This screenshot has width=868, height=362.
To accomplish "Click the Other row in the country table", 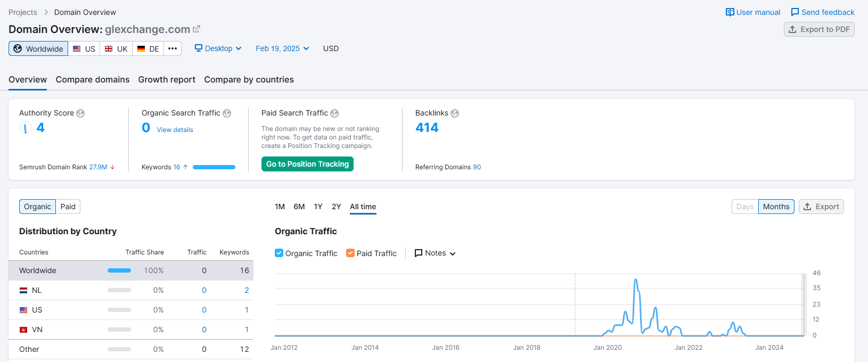I will (x=131, y=349).
